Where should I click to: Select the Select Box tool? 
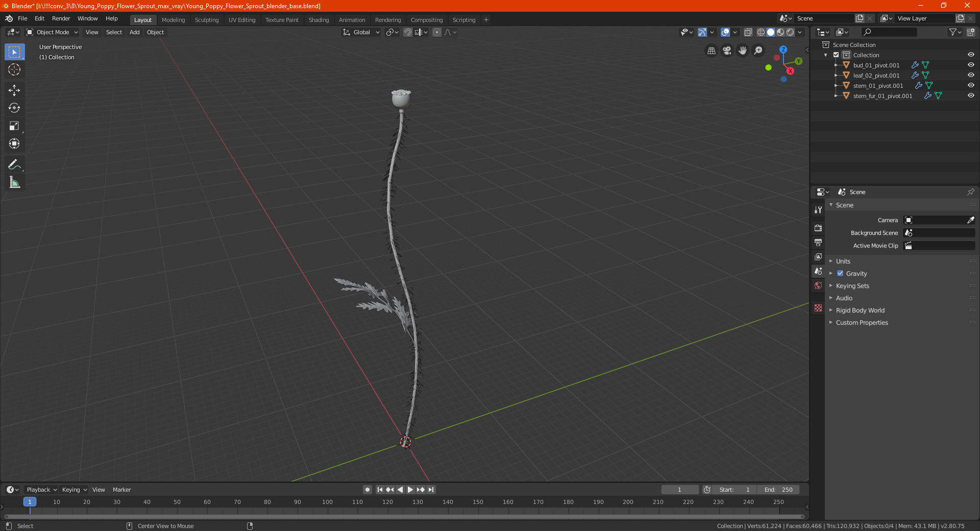click(14, 52)
